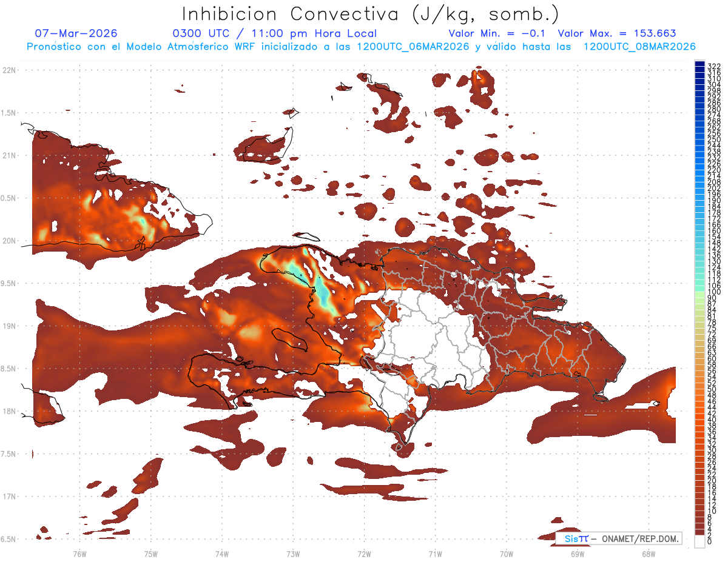Click the "76W" longitude label

79,554
